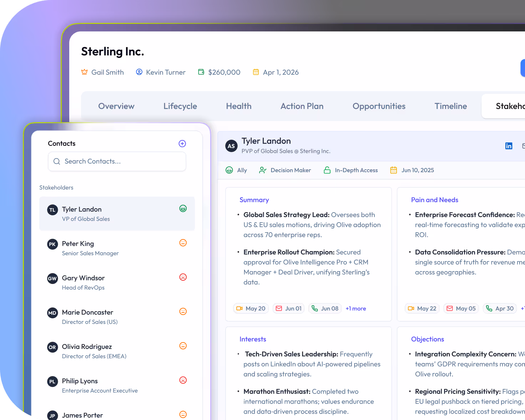Click the Stakeholders section label
Viewport: 525px width, 420px height.
pyautogui.click(x=56, y=187)
